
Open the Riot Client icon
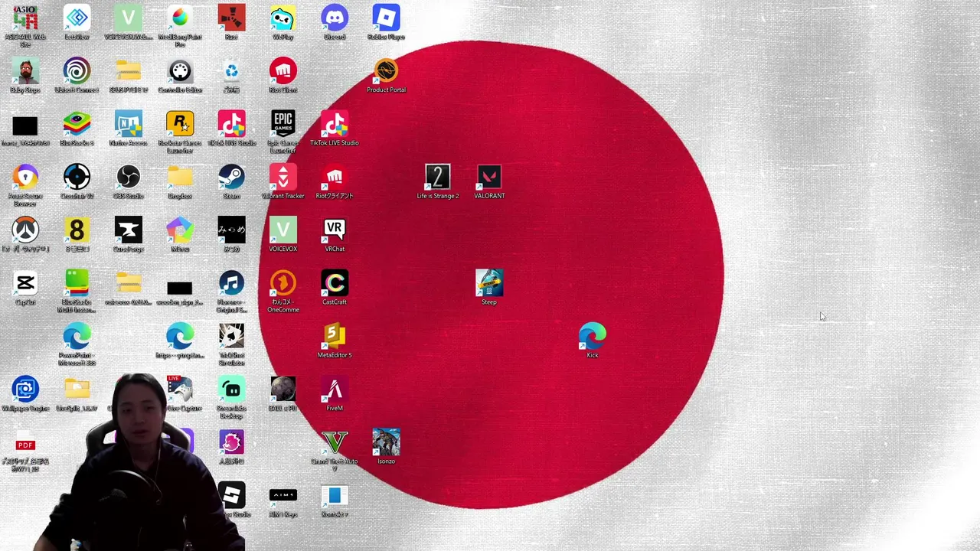click(283, 71)
